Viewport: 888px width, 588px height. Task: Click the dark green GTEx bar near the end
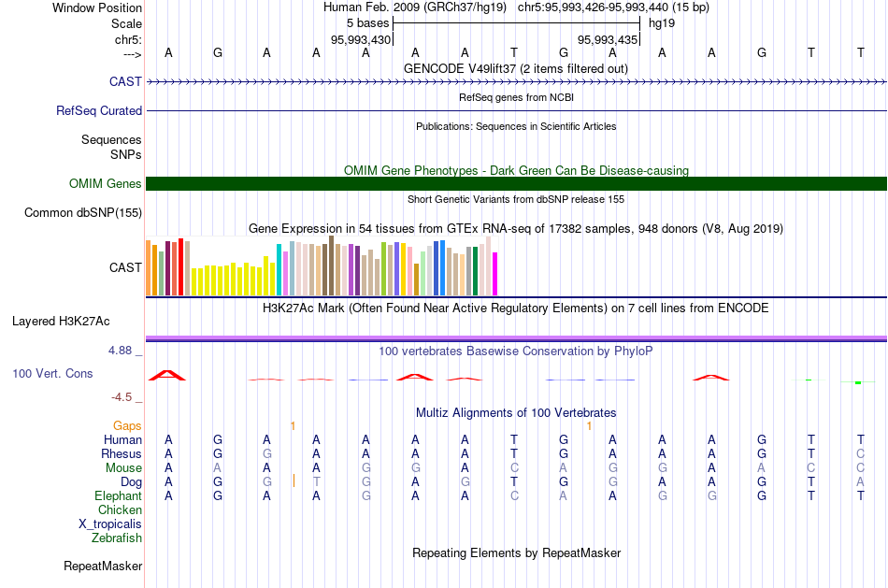(x=475, y=271)
